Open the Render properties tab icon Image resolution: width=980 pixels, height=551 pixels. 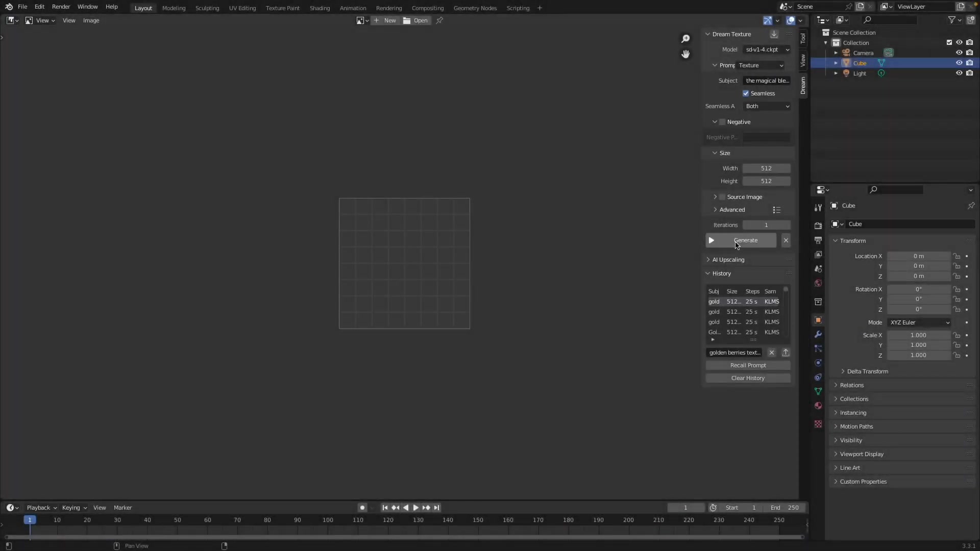(x=818, y=226)
